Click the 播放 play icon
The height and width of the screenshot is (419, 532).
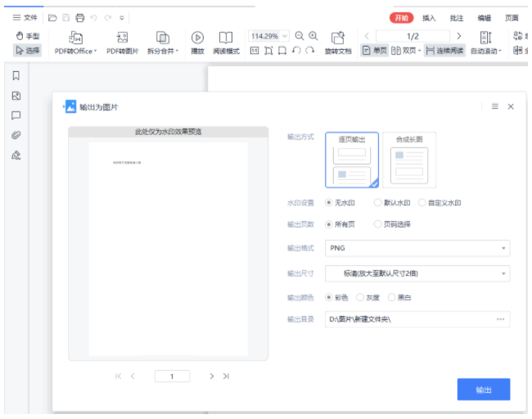(x=197, y=38)
